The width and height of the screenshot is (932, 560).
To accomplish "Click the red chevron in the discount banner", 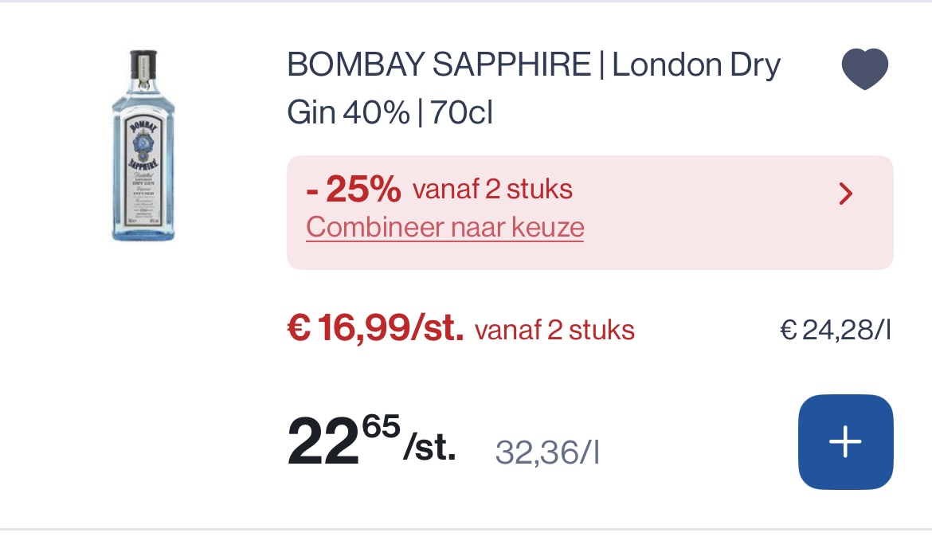I will (x=845, y=194).
